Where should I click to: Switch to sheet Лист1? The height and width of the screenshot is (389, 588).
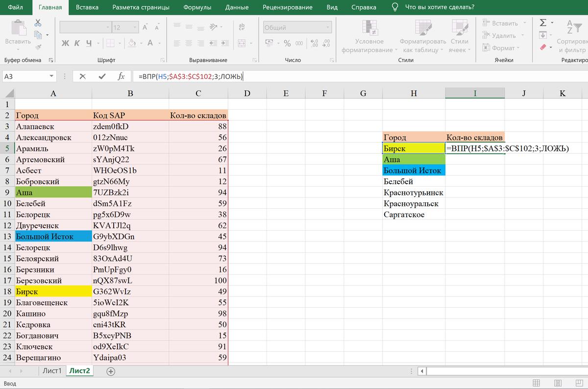[52, 371]
